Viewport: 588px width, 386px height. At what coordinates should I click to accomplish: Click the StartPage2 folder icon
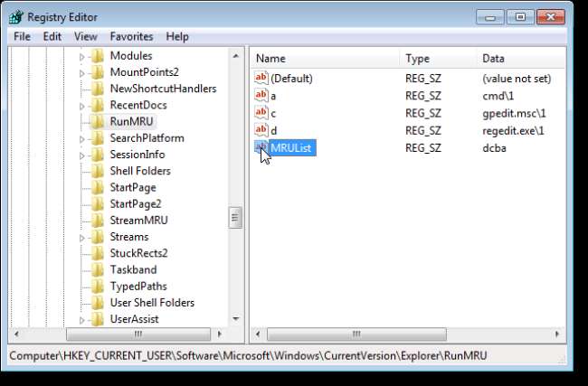98,204
